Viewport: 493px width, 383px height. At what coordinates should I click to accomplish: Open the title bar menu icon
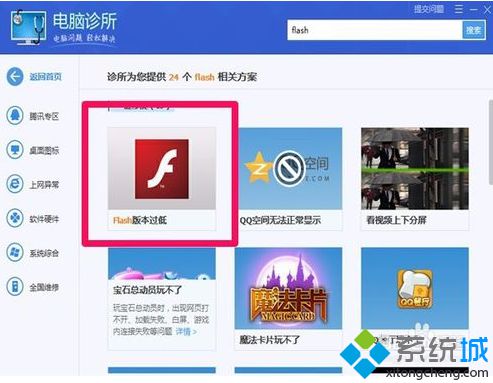point(459,9)
